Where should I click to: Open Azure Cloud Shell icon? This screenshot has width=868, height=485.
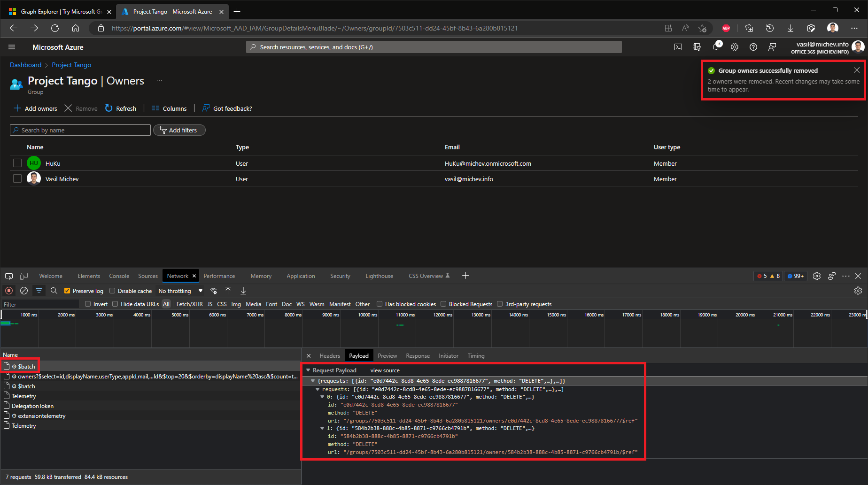(678, 47)
